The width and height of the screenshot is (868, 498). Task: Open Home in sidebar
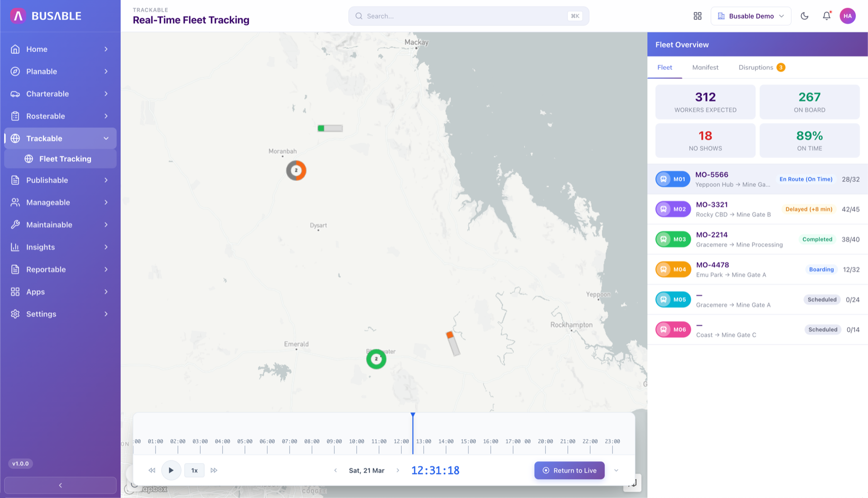point(60,49)
